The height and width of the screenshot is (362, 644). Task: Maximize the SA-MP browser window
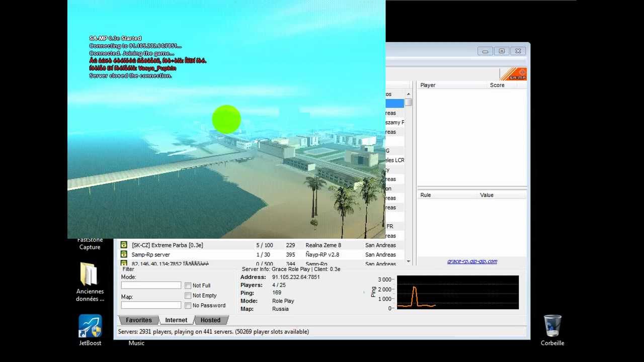[x=502, y=51]
